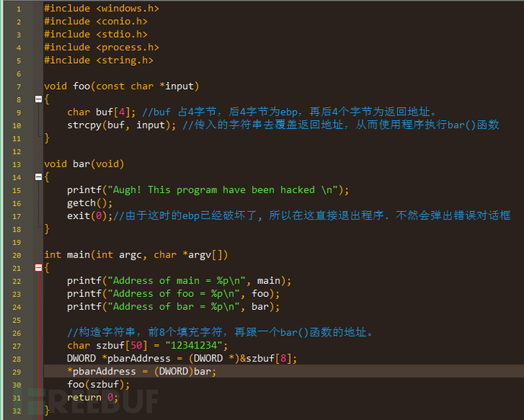
Task: Click the 'void bar(void)' declaration
Action: (84, 164)
